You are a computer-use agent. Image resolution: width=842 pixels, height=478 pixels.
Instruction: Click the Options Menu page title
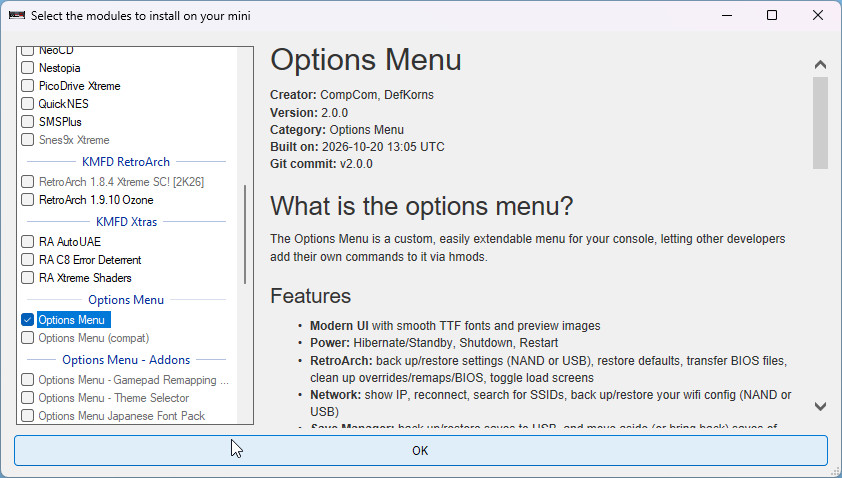(366, 60)
